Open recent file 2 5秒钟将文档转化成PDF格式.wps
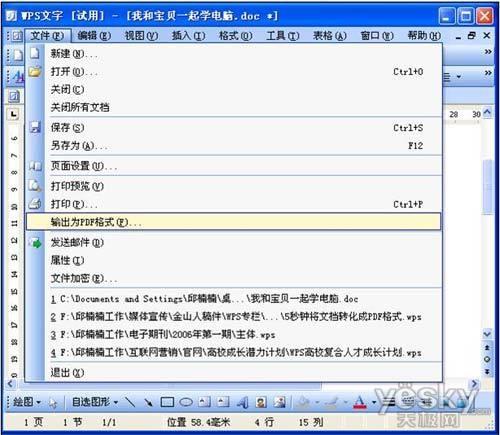Viewport: 500px width, 435px height. (x=234, y=316)
